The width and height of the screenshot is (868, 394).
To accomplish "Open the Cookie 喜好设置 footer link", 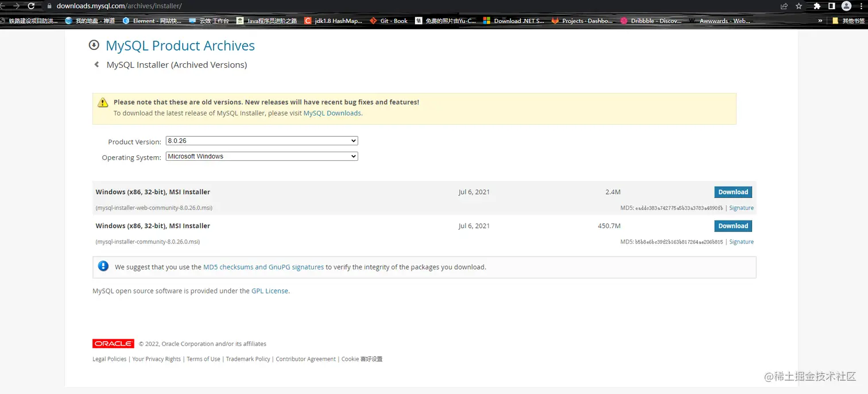I will click(x=362, y=359).
